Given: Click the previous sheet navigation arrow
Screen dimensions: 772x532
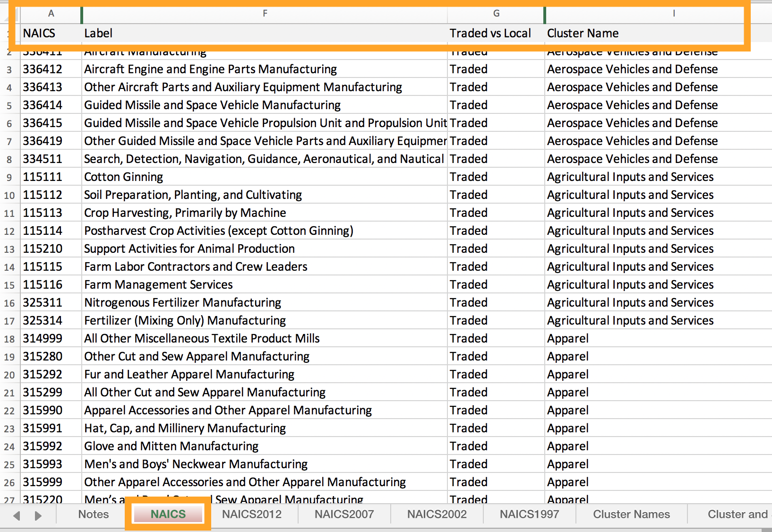Looking at the screenshot, I should pos(17,515).
